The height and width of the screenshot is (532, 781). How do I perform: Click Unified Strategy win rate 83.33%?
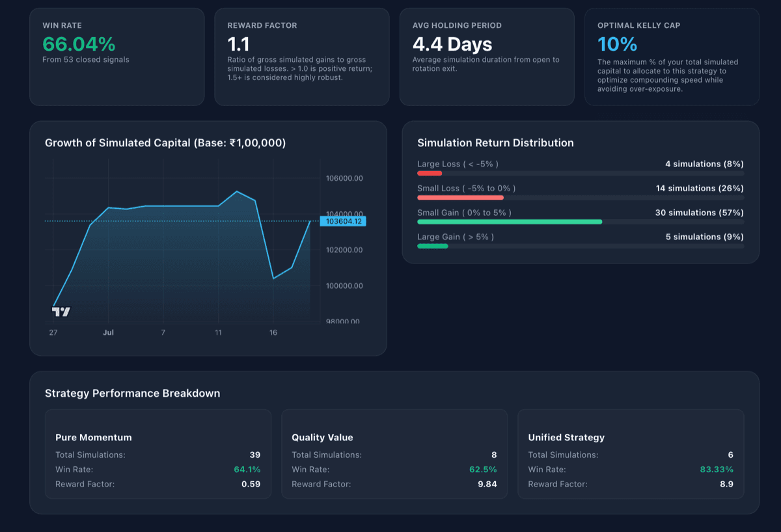pyautogui.click(x=717, y=470)
